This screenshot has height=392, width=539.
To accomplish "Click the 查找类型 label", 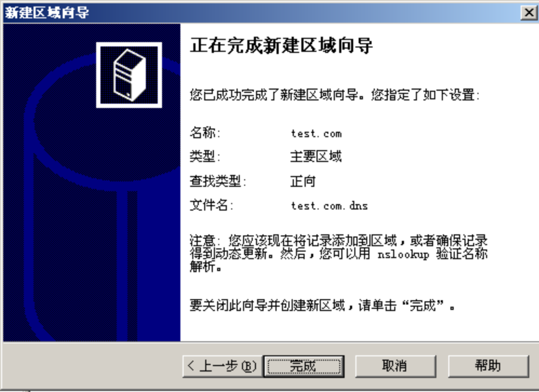I will coord(218,181).
